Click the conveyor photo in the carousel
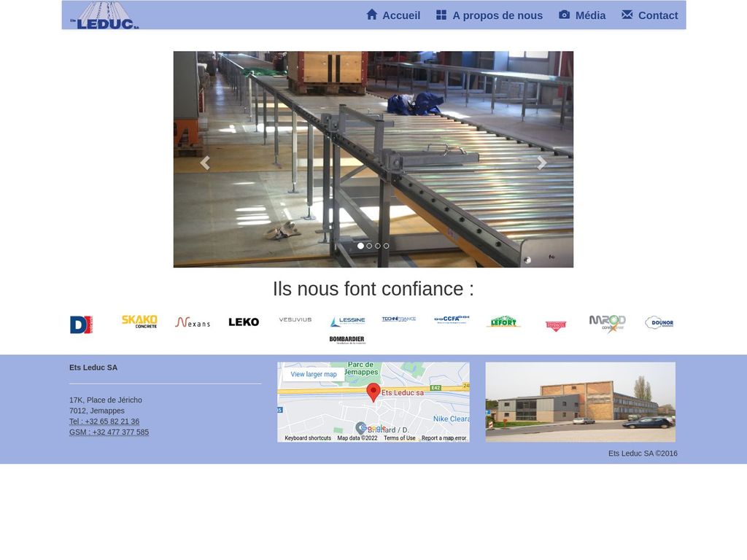This screenshot has height=560, width=747. pos(373,160)
